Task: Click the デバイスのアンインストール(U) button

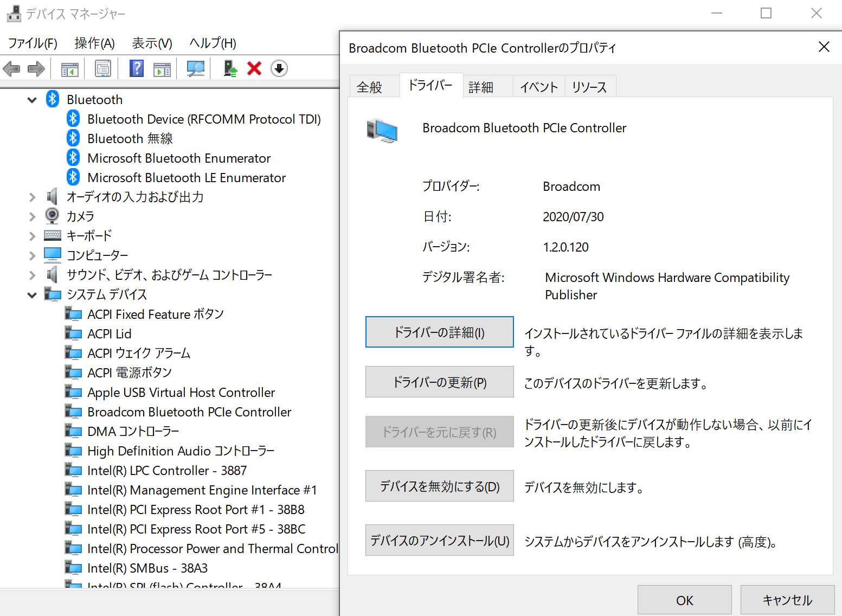Action: (440, 540)
